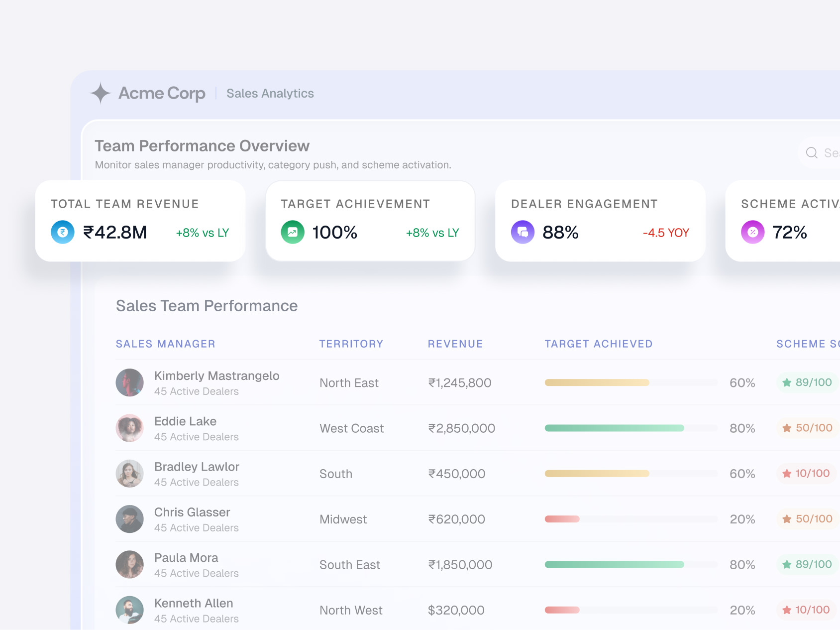Click the North West territory cell
This screenshot has height=630, width=840.
click(x=351, y=610)
